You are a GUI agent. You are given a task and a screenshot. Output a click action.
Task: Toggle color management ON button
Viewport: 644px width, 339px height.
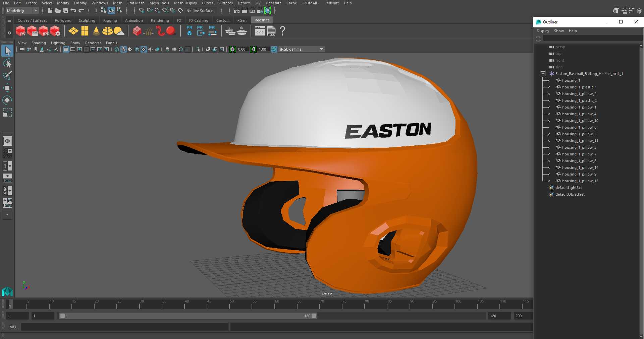[x=274, y=49]
